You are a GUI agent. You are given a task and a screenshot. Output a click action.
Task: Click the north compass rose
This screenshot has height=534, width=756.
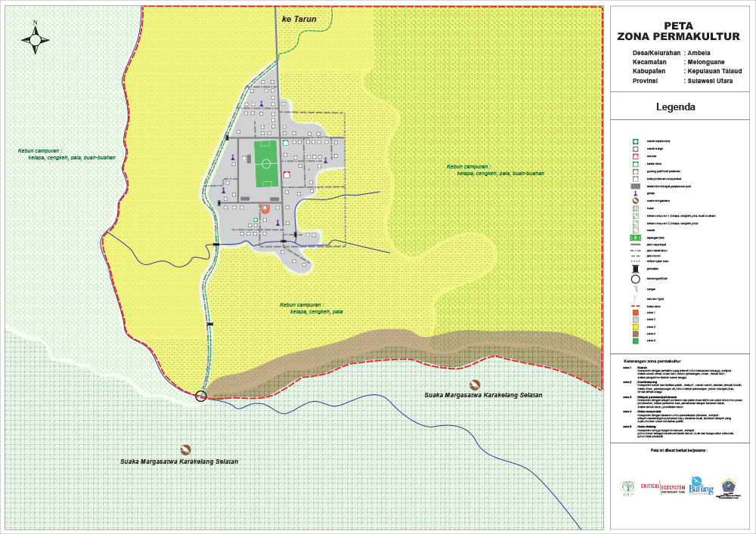point(35,39)
